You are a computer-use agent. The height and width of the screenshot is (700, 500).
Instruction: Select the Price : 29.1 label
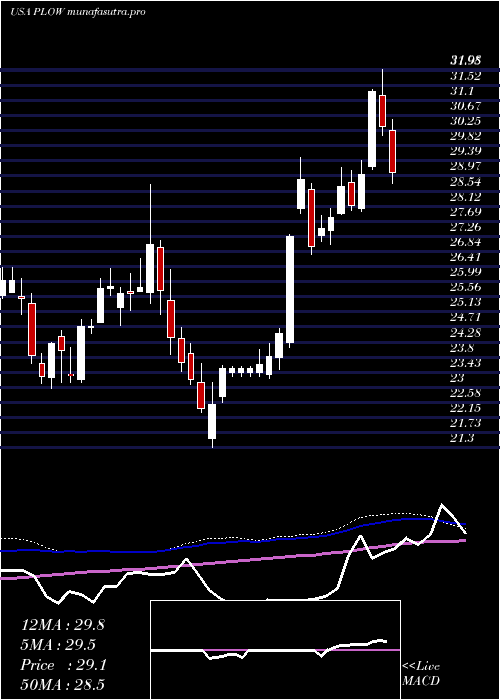click(x=63, y=665)
